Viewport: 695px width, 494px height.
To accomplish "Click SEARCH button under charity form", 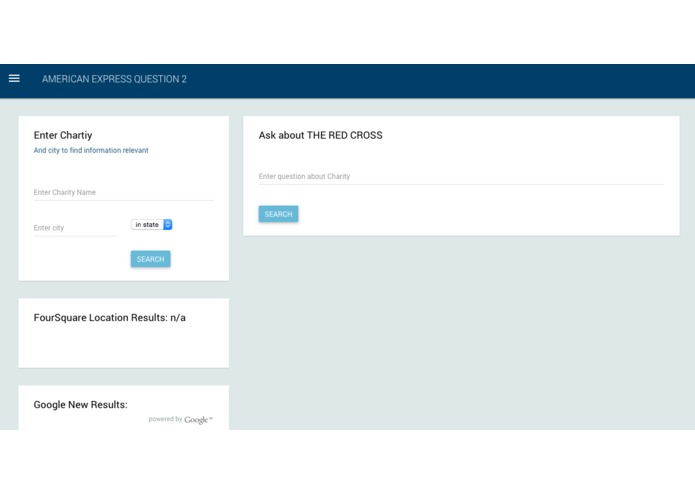I will tap(150, 259).
